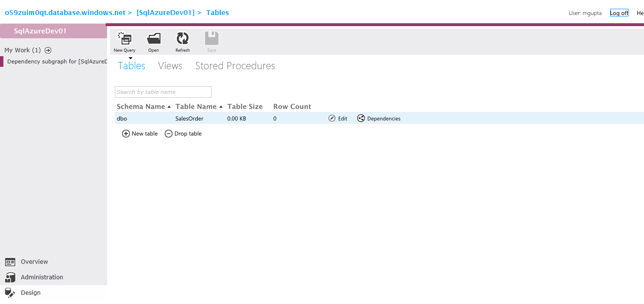Click the User: mgupta text
The height and width of the screenshot is (304, 644).
[585, 13]
